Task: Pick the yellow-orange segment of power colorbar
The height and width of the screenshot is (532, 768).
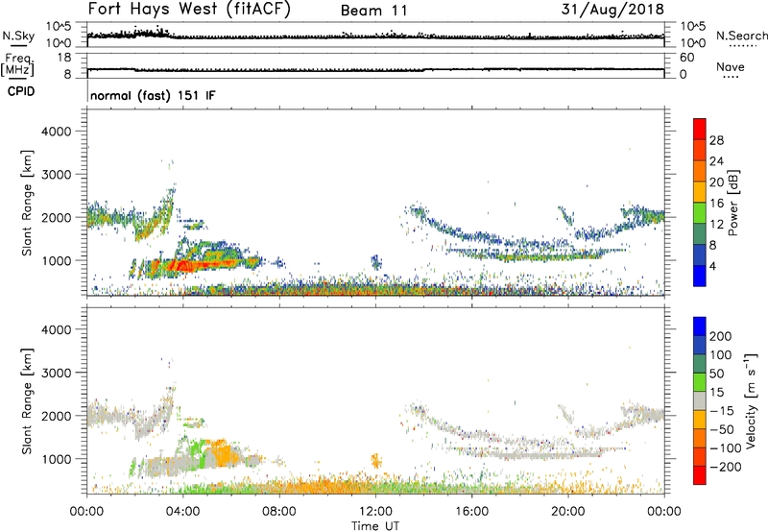Action: tap(700, 191)
